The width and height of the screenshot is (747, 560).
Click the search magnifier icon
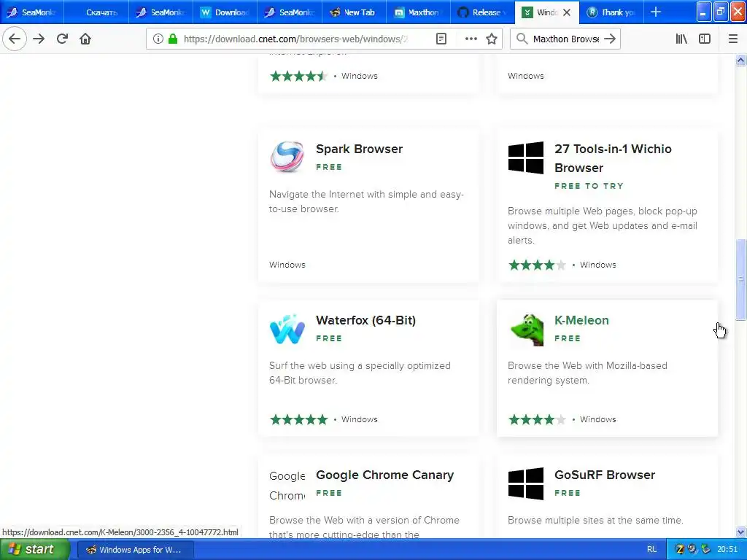pyautogui.click(x=522, y=39)
